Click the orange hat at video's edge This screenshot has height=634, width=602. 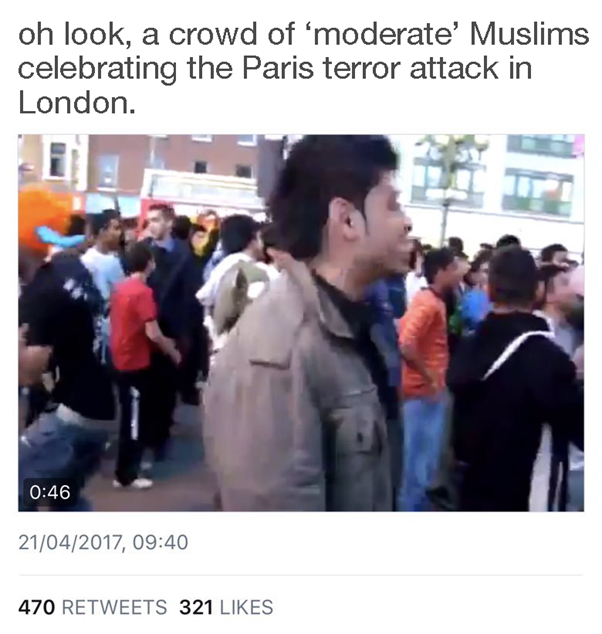(45, 220)
